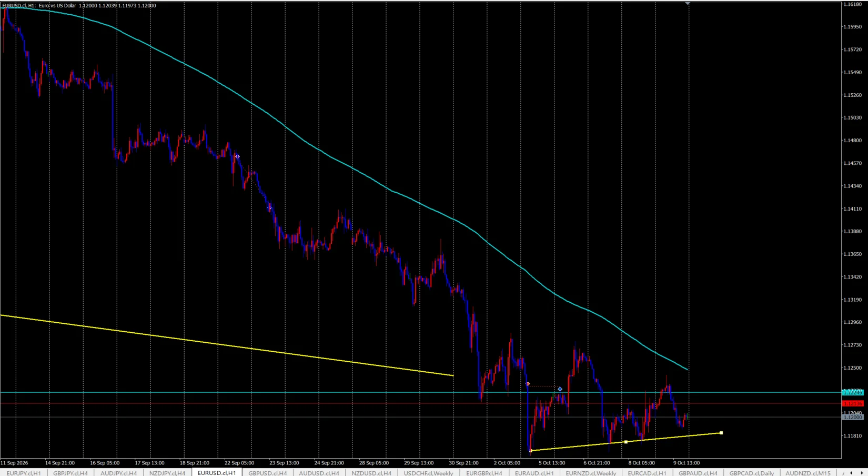This screenshot has width=868, height=476.
Task: Select the left anchor of rising trendline
Action: 530,451
